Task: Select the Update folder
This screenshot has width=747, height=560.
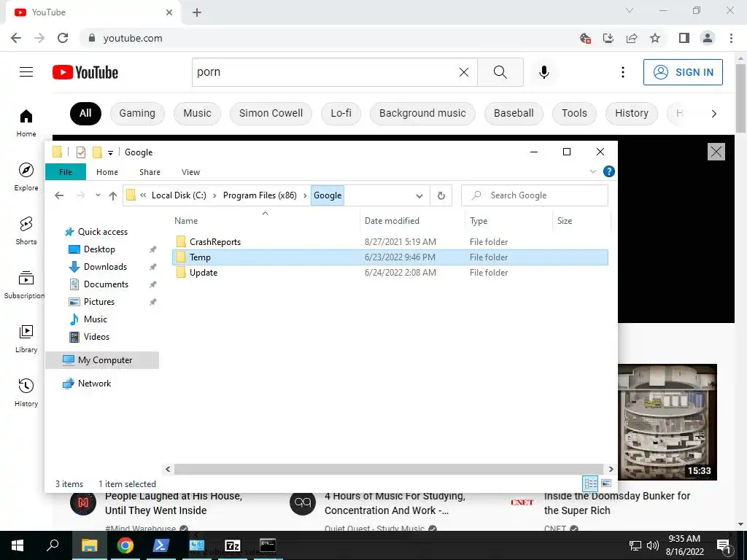Action: (390, 273)
